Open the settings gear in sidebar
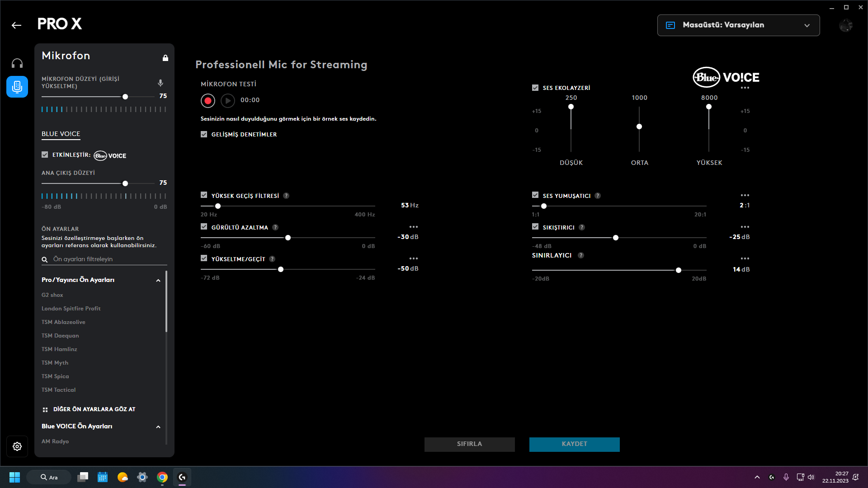 (17, 446)
